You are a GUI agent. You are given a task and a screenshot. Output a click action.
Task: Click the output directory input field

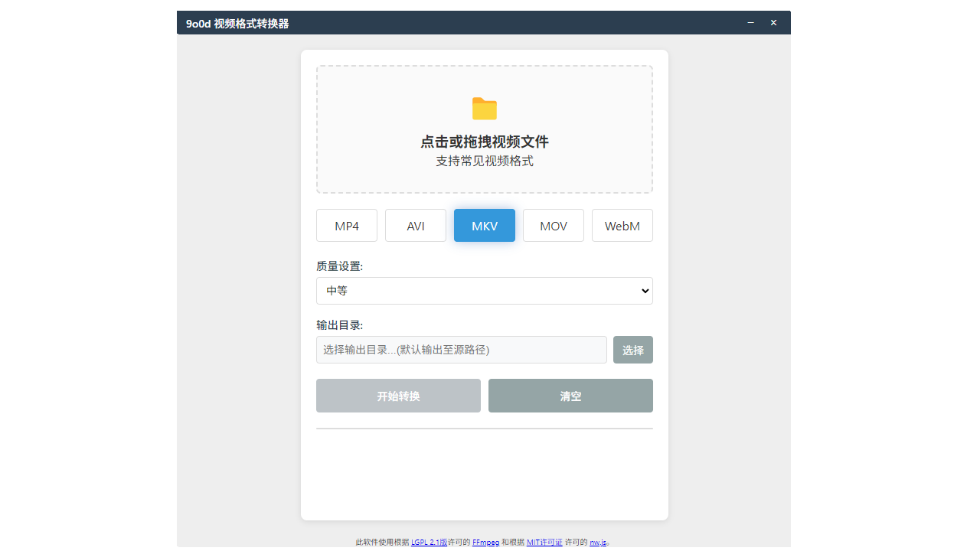point(462,349)
